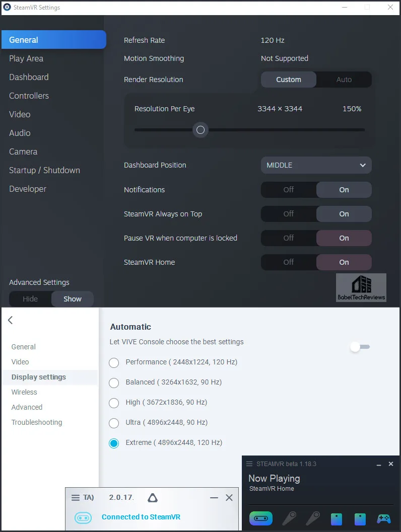Click the controller icon next to headset icon
This screenshot has width=401, height=532.
[289, 518]
